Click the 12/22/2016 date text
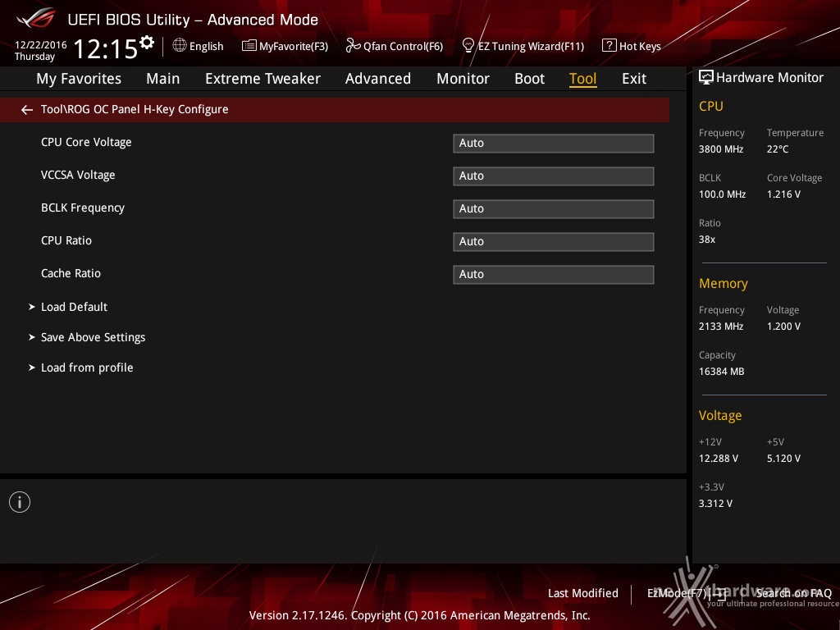This screenshot has width=840, height=630. (x=41, y=45)
